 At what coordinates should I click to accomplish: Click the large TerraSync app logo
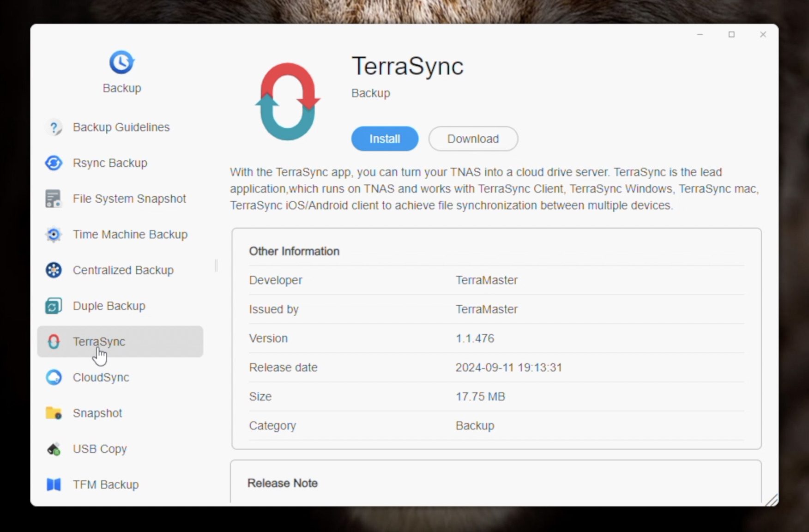[x=288, y=102]
